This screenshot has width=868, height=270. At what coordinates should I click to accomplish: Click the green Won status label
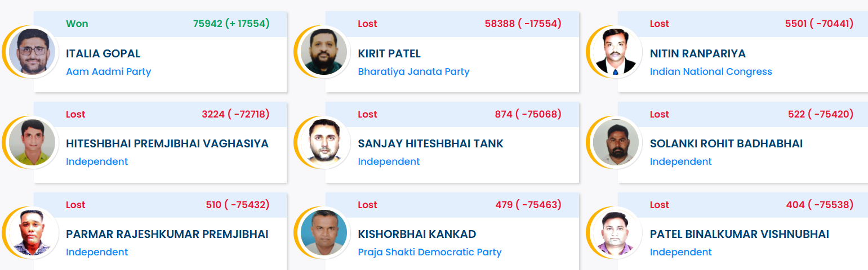(77, 24)
